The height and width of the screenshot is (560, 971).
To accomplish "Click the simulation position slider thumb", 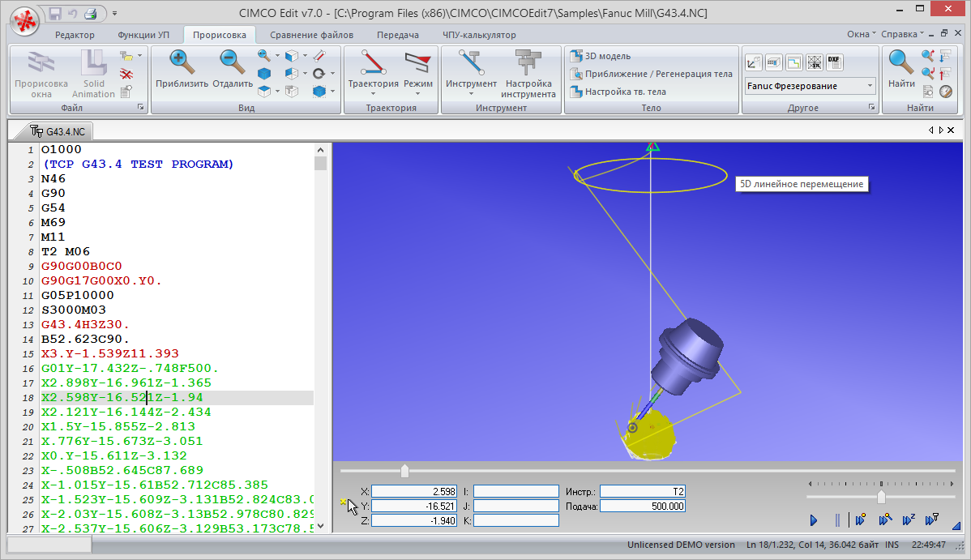I will pyautogui.click(x=405, y=471).
